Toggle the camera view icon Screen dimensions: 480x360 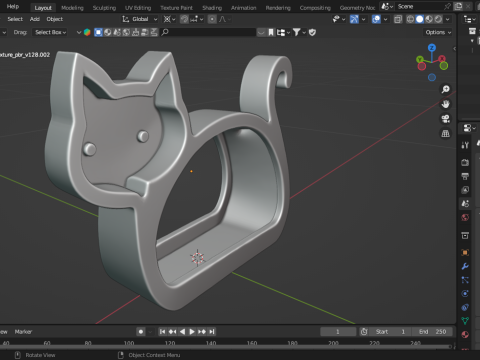(x=445, y=119)
